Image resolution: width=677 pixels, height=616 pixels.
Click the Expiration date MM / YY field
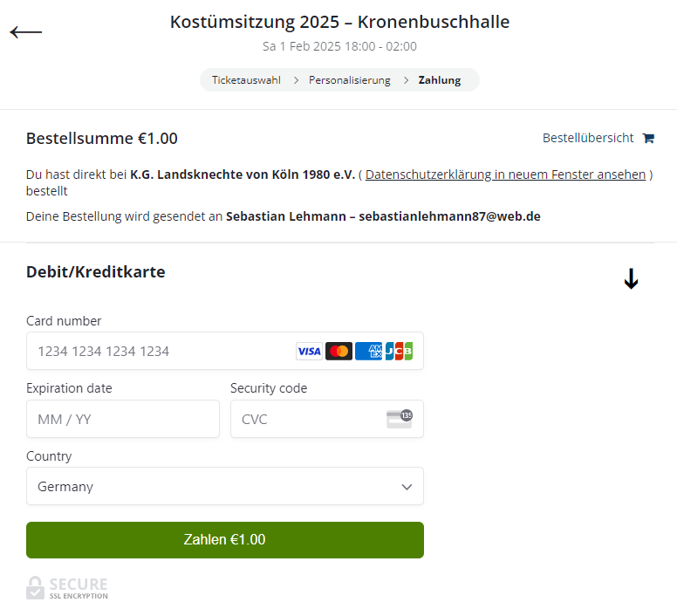[x=122, y=419]
